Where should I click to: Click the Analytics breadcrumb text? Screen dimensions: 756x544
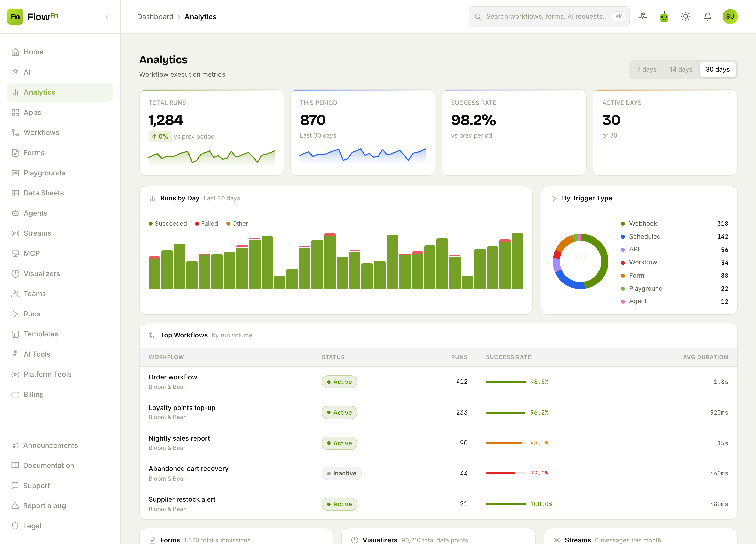[200, 17]
